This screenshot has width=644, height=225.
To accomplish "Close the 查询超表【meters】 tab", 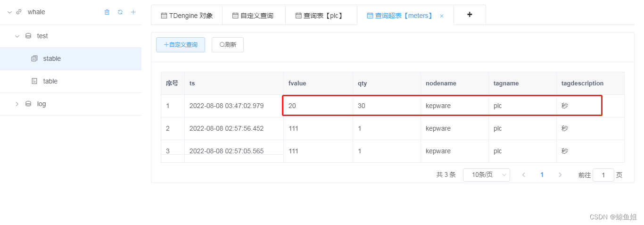I will pos(442,16).
